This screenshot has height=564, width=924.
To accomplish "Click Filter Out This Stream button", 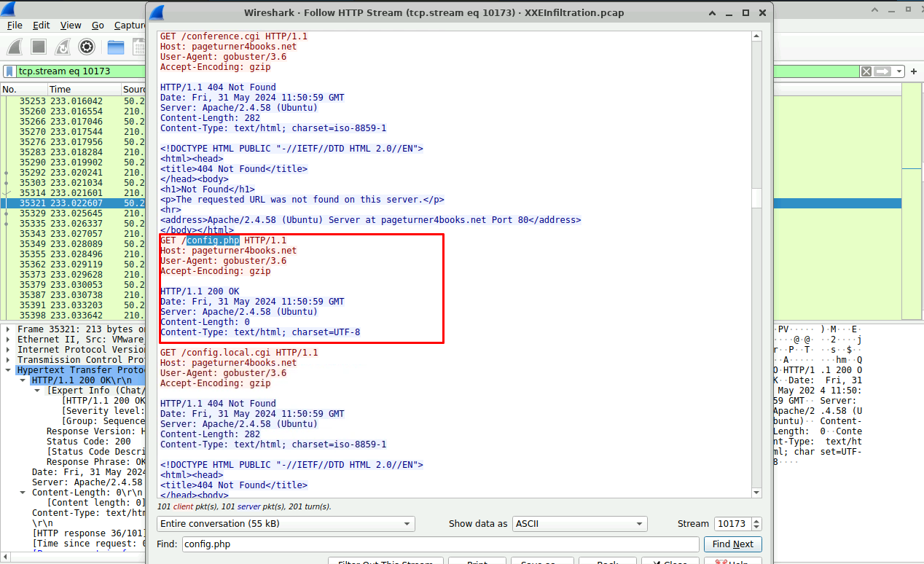I will [x=385, y=561].
